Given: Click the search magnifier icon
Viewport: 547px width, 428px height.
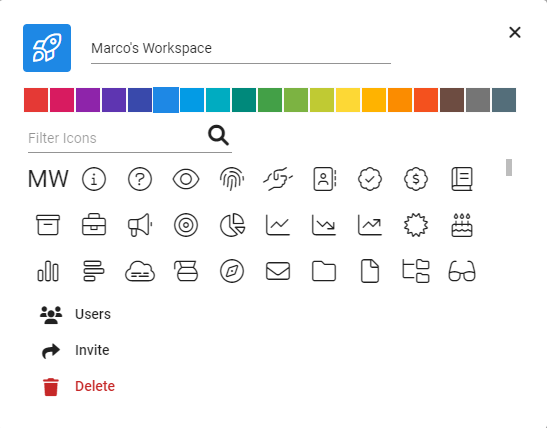Looking at the screenshot, I should tap(218, 135).
